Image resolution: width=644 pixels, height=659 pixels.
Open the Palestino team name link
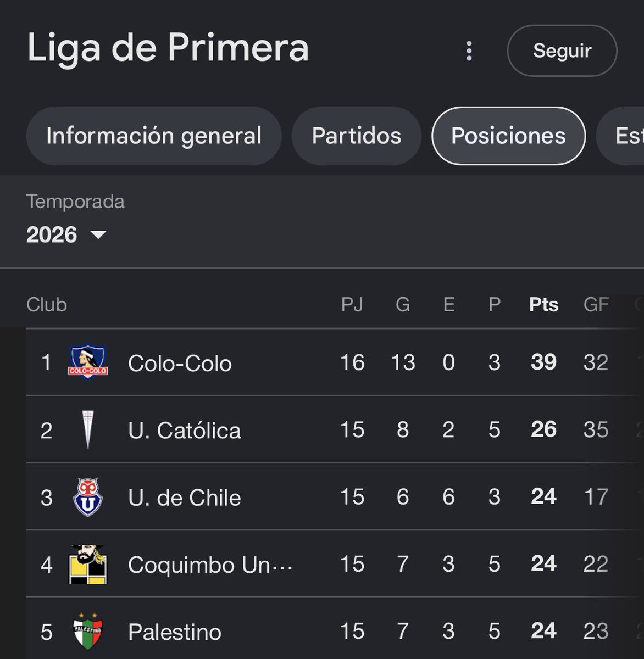click(x=174, y=632)
